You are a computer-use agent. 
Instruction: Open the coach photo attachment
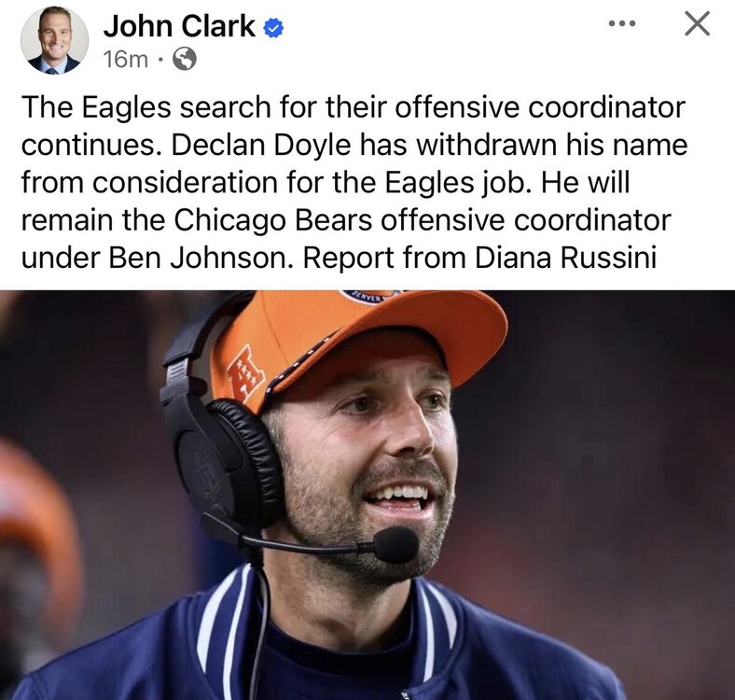367,495
